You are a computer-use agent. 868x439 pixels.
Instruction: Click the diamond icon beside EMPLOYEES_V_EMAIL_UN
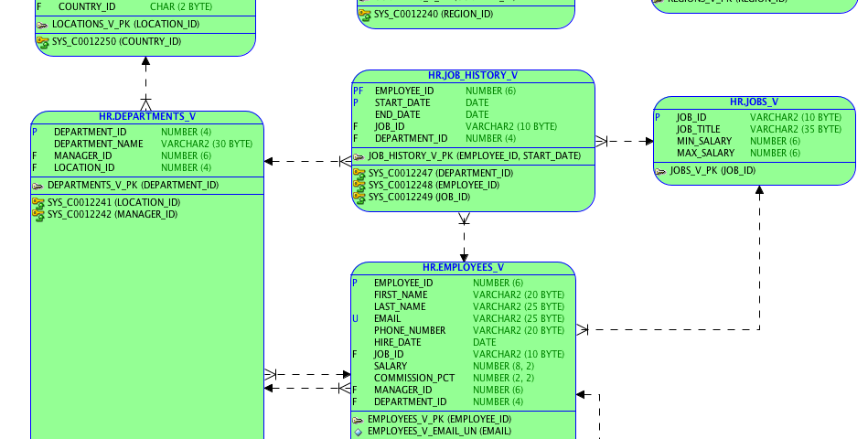(359, 432)
